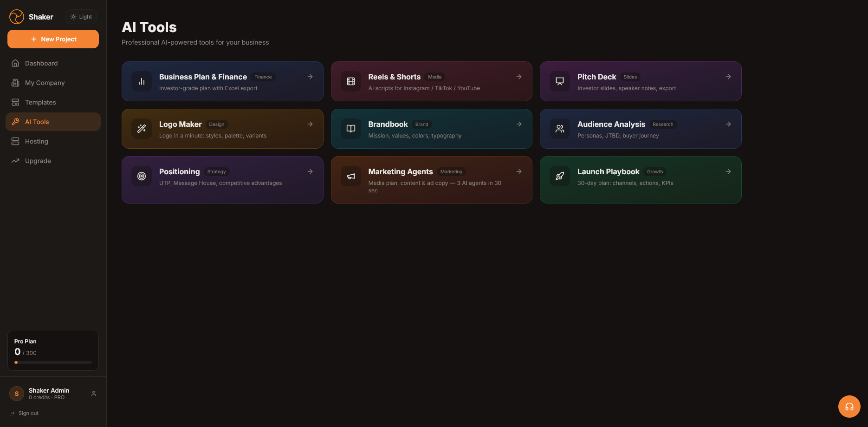The image size is (868, 427).
Task: Click the Brandbook open book icon
Action: pyautogui.click(x=351, y=129)
